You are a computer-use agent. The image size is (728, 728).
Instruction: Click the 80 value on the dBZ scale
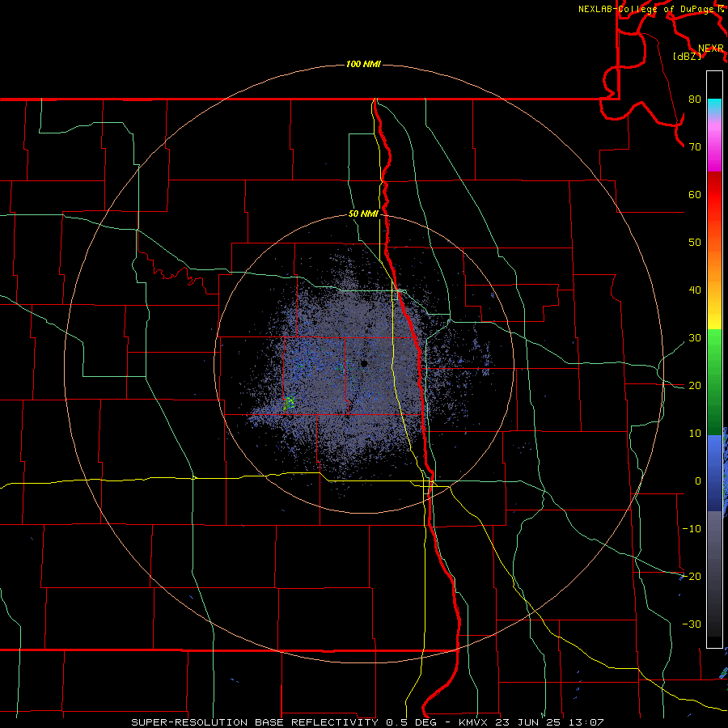click(695, 99)
